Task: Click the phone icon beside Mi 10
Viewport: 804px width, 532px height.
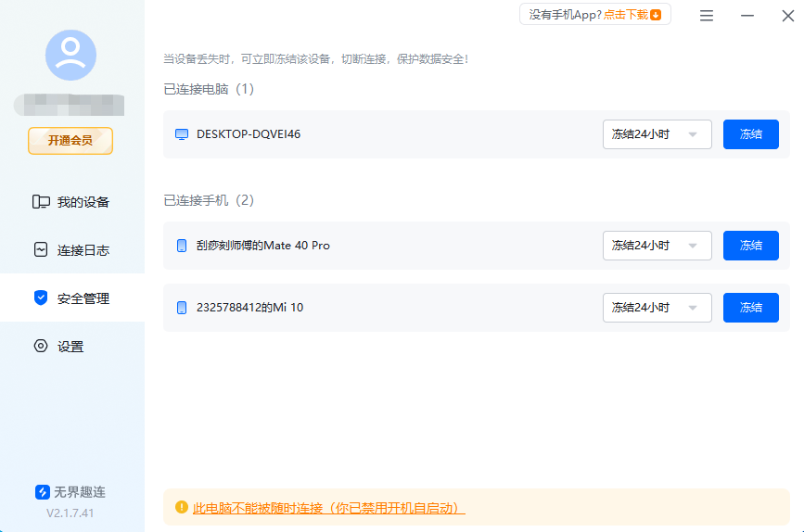Action: 182,308
